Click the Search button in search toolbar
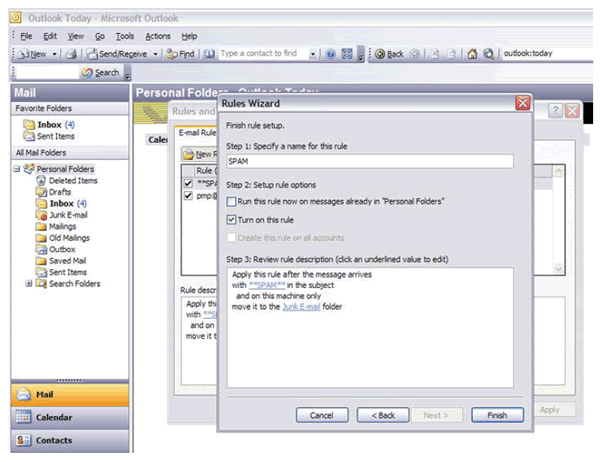This screenshot has width=600, height=462. coord(101,72)
